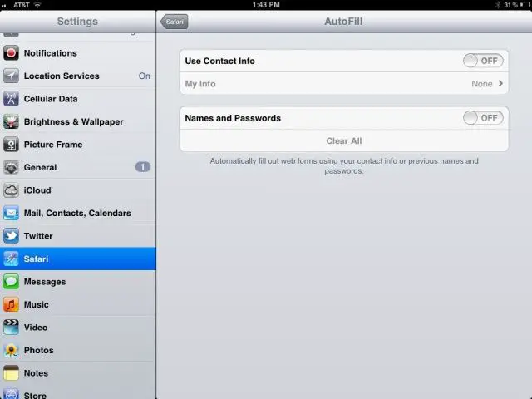
Task: Tap the AT&T carrier label
Action: coord(22,5)
